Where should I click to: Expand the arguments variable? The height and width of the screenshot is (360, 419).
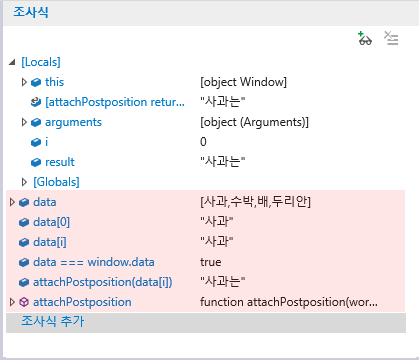pos(24,122)
